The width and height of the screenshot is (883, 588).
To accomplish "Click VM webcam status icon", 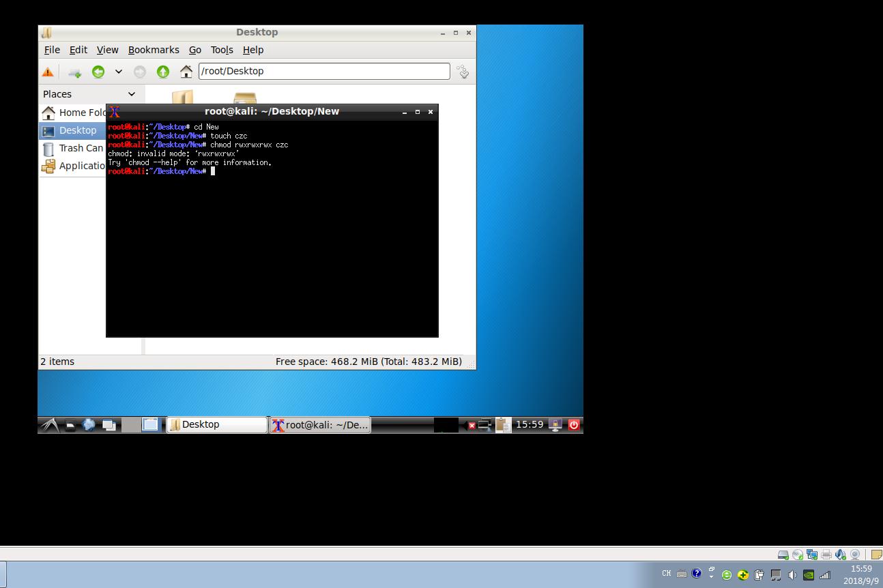I will (855, 555).
